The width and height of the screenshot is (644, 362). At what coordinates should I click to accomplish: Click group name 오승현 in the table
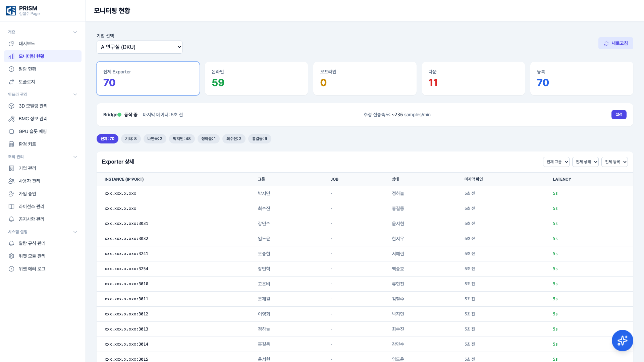[x=264, y=254]
